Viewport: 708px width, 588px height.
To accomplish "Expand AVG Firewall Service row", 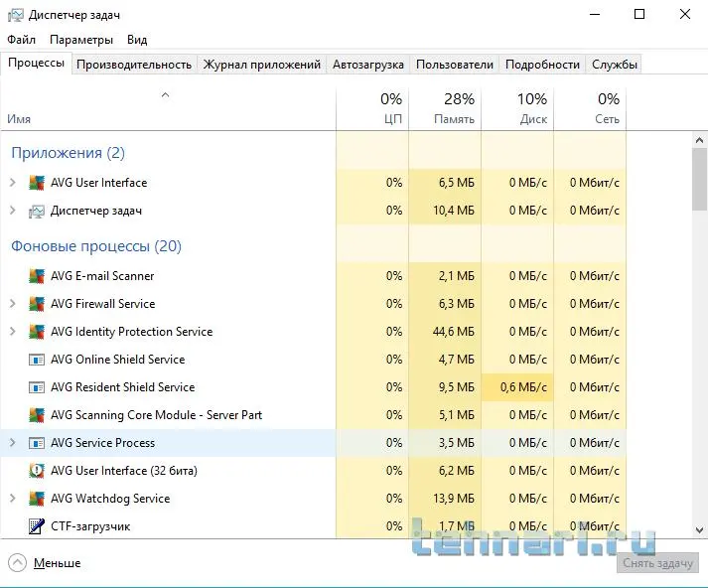I will click(13, 304).
